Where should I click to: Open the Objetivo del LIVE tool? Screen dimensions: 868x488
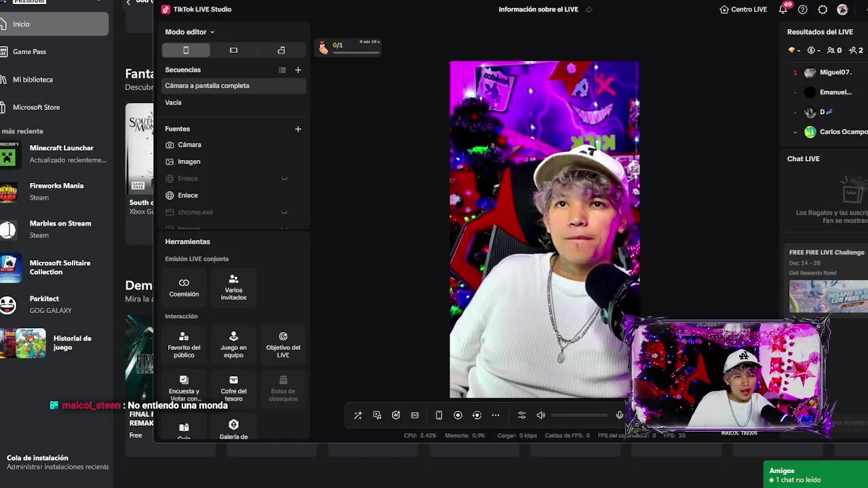pyautogui.click(x=283, y=345)
